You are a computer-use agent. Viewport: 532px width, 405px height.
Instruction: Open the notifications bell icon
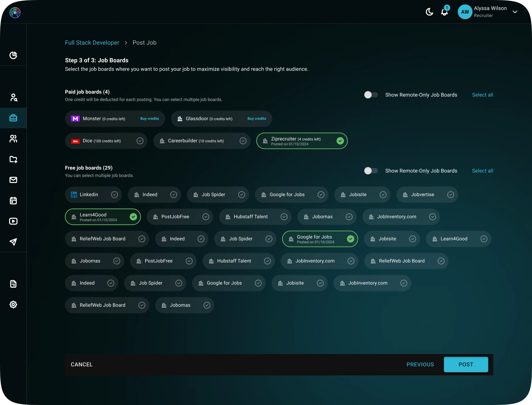444,12
